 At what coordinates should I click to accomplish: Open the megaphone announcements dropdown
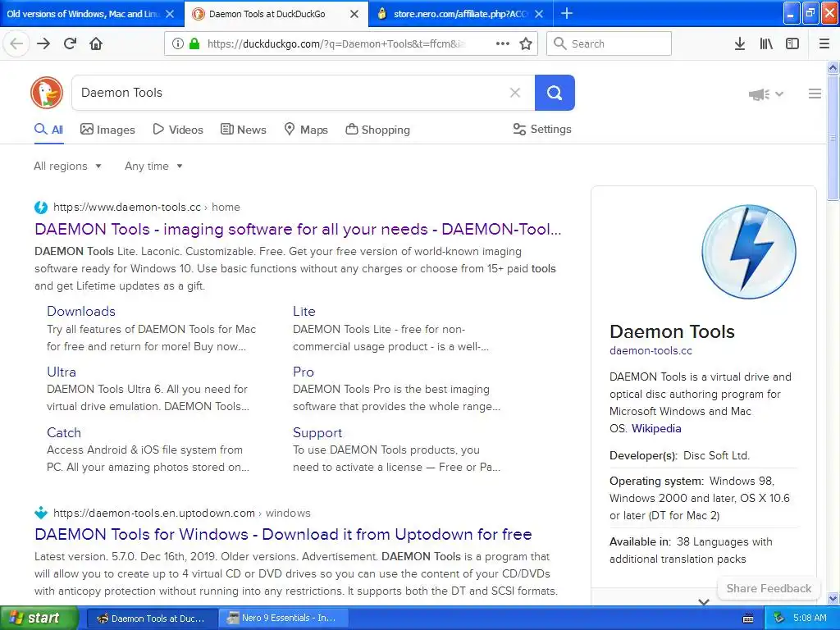point(765,94)
